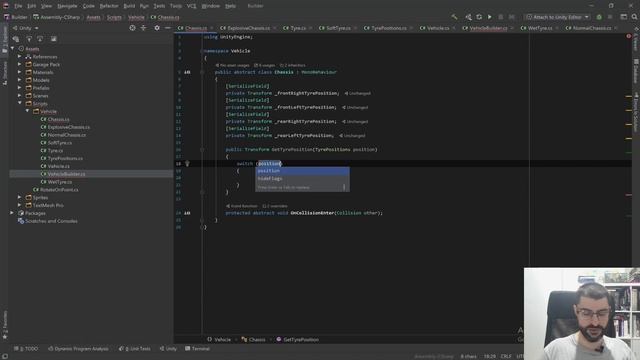Image resolution: width=640 pixels, height=360 pixels.
Task: Click the caret position 18:29 in status bar
Action: pyautogui.click(x=490, y=357)
